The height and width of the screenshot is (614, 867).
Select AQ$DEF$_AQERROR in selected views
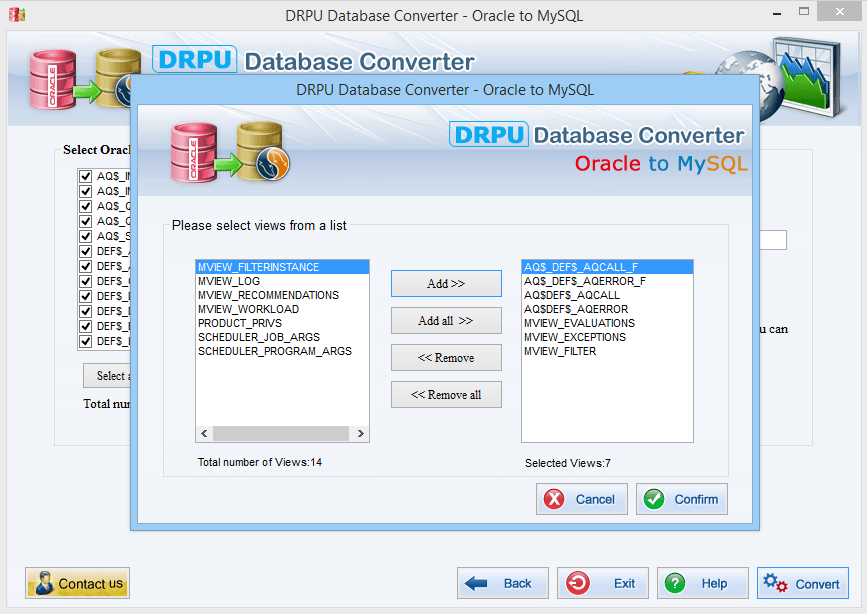click(x=607, y=309)
